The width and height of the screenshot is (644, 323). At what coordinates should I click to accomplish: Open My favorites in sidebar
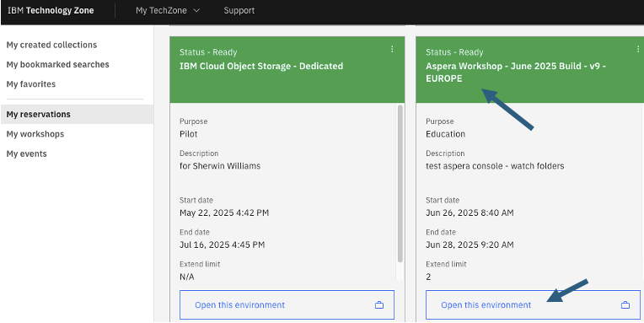pos(31,84)
